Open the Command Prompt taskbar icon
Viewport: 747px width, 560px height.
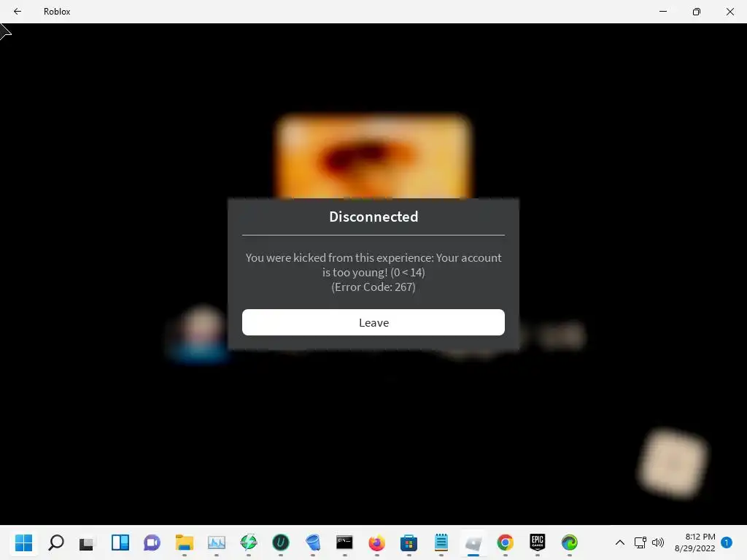344,542
